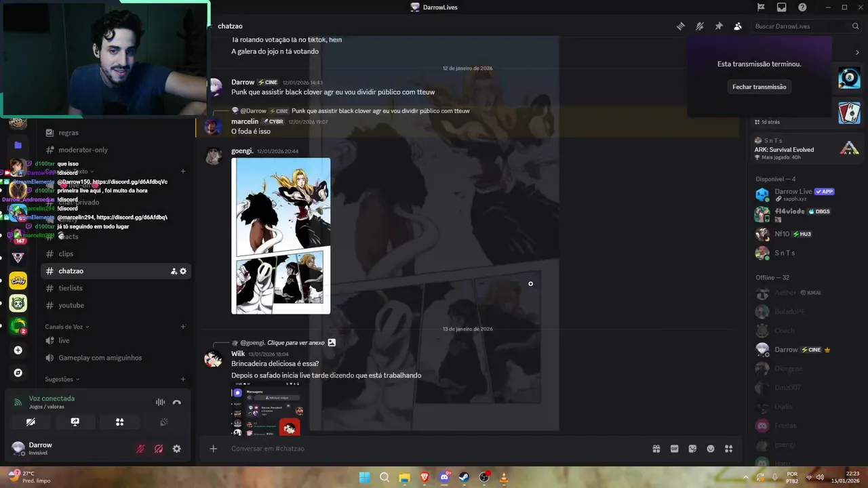This screenshot has width=868, height=488.
Task: Open the gift icon in message bar
Action: click(656, 449)
